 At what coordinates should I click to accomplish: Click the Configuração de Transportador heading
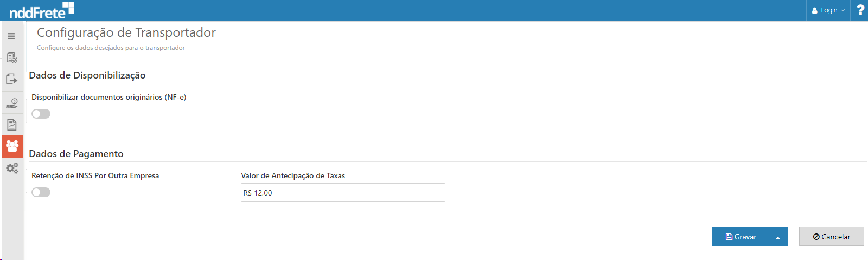[x=126, y=32]
